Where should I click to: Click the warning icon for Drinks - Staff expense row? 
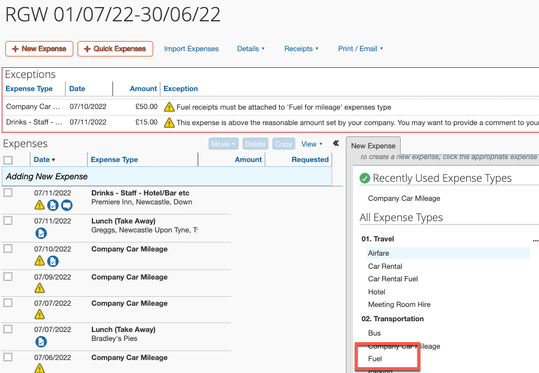point(40,205)
